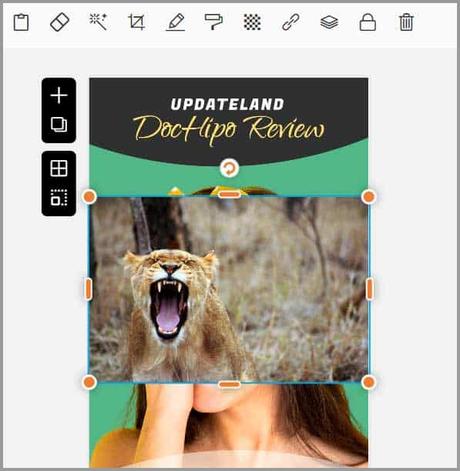Open the magic wand effects tool
460x471 pixels.
(98, 22)
